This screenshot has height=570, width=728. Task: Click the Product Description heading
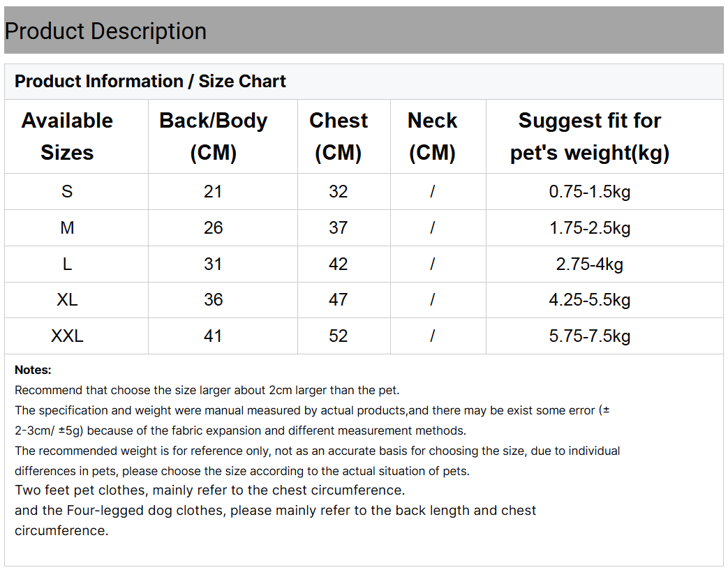[x=105, y=31]
